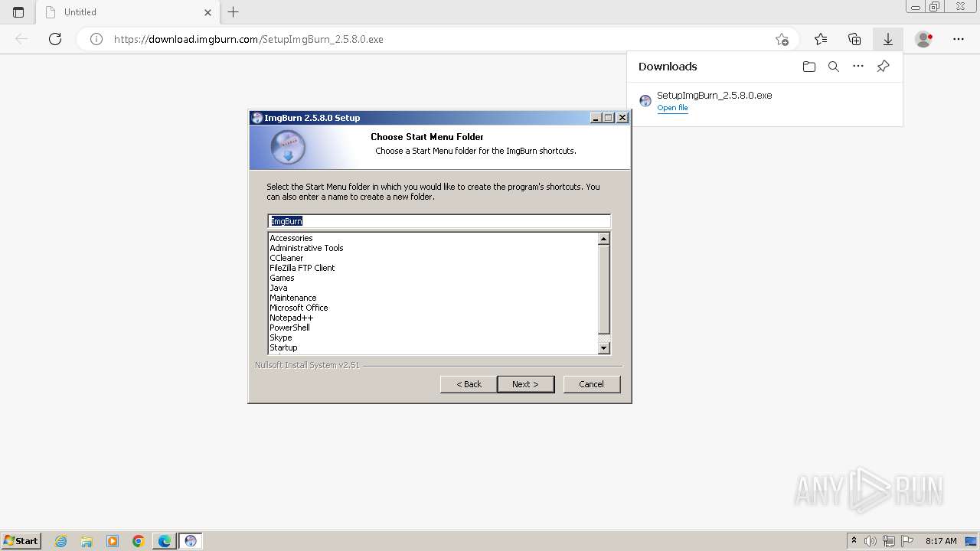The image size is (980, 551).
Task: Pin the Downloads panel
Action: pyautogui.click(x=883, y=67)
